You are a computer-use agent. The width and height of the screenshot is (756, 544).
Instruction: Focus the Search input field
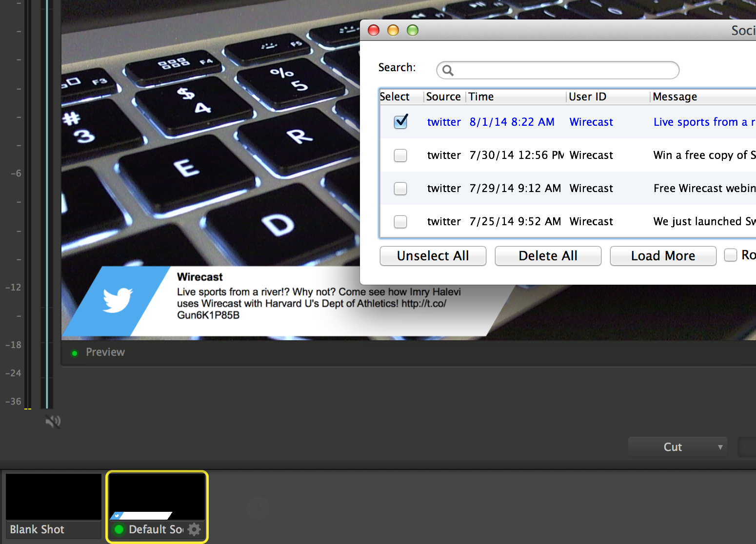click(x=557, y=70)
